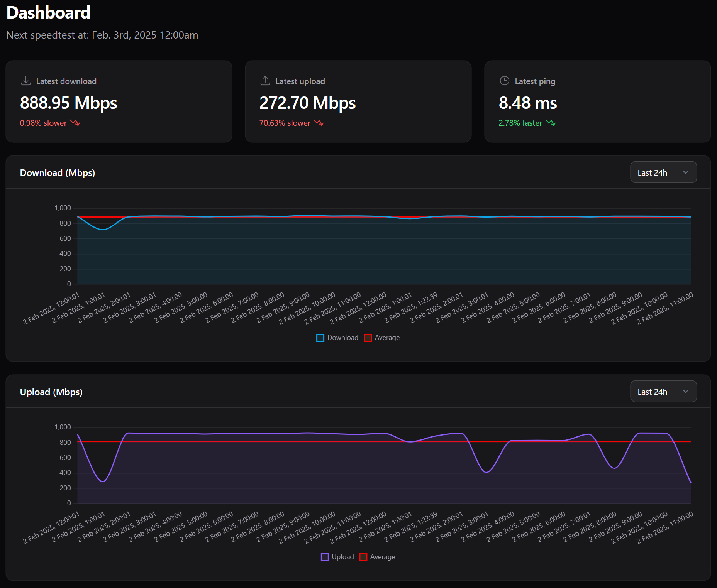Viewport: 717px width, 588px height.
Task: Click the clock icon beside Latest ping
Action: (505, 81)
